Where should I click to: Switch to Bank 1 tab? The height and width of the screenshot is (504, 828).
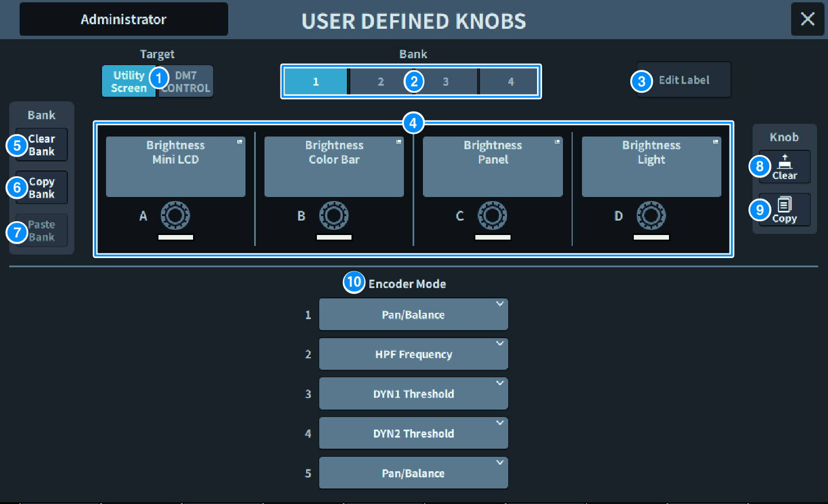pyautogui.click(x=315, y=82)
